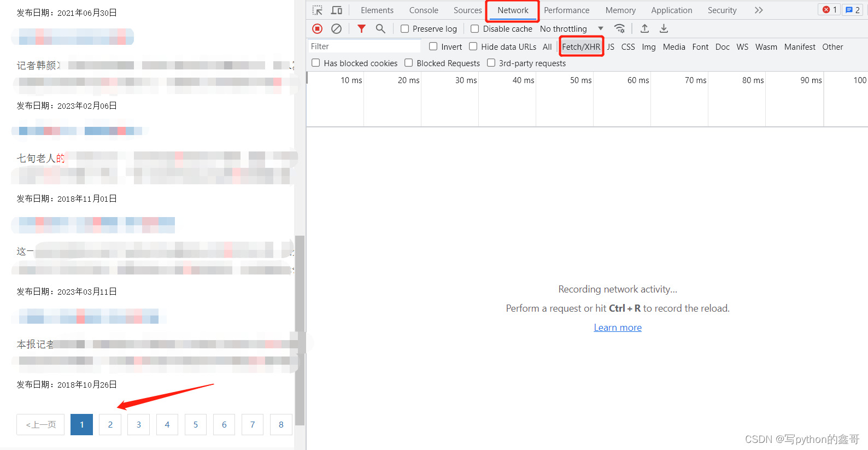Open the error count badge
This screenshot has width=868, height=450.
point(830,10)
